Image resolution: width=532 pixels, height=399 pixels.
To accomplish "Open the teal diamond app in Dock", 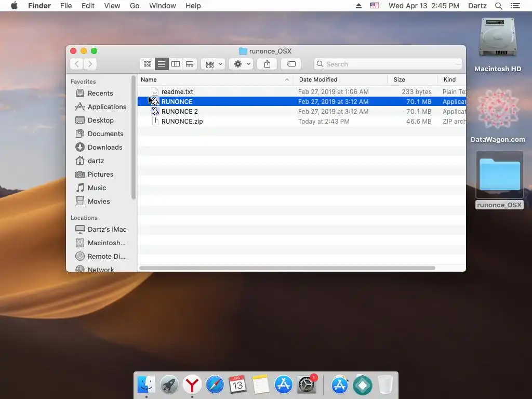I will 362,385.
